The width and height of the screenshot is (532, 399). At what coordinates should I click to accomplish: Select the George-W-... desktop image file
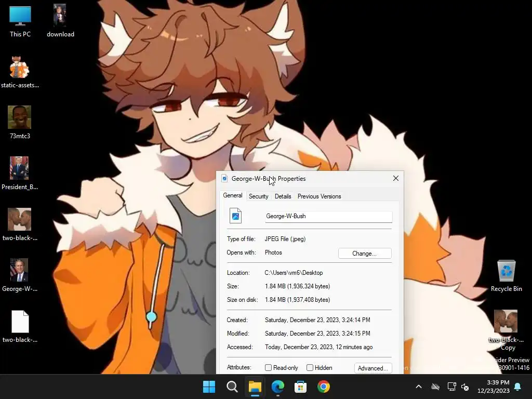(x=20, y=275)
